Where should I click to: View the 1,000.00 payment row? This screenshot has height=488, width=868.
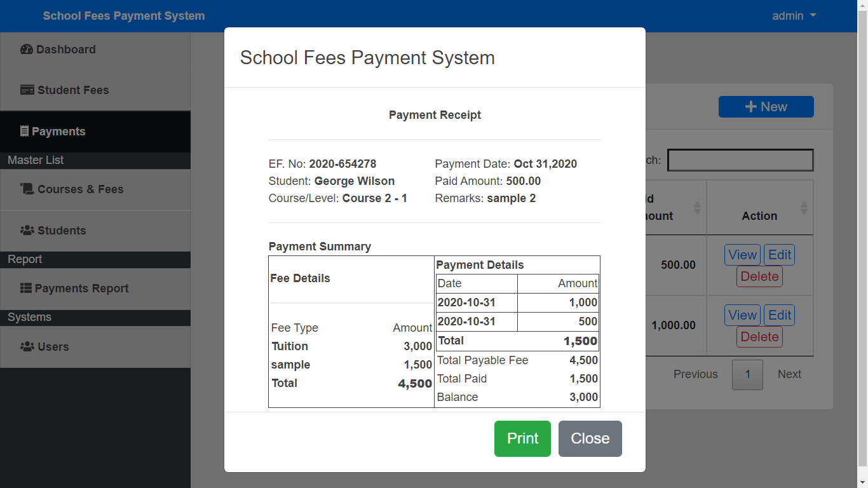pyautogui.click(x=742, y=315)
